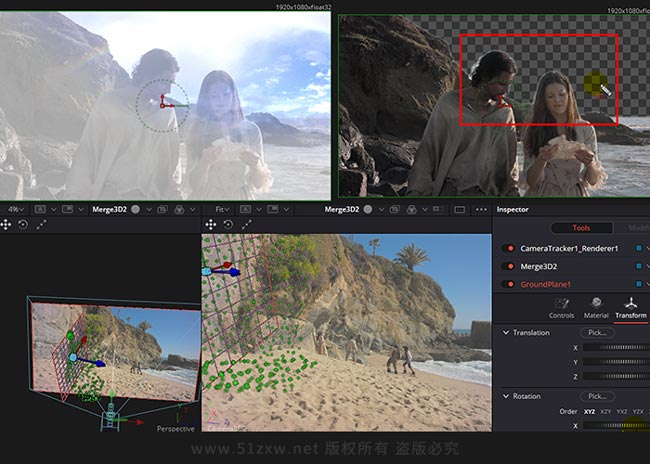Click overlapping squares icon in left viewer toolbar
Viewport: 650px width, 464px height.
[162, 210]
